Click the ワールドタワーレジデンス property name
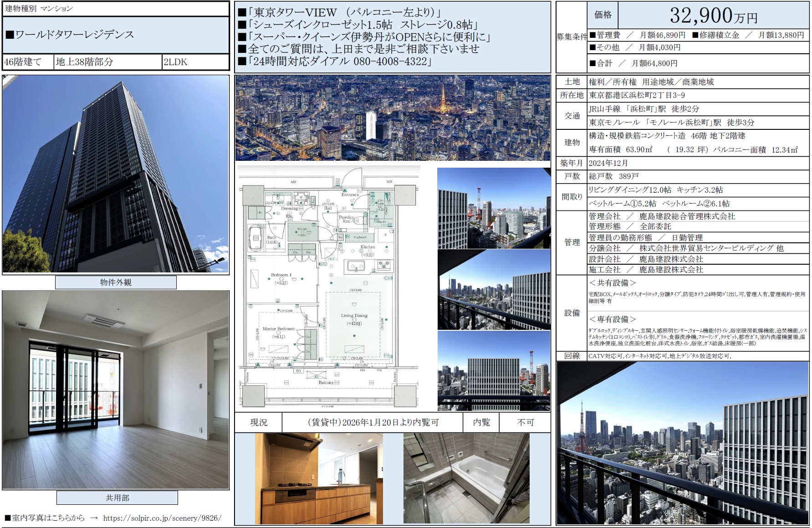The image size is (812, 528). [75, 35]
